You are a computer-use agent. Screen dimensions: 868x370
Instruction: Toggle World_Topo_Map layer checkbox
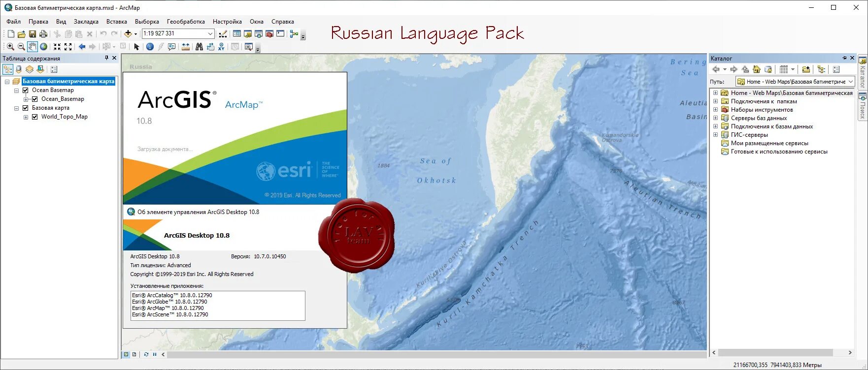[35, 117]
